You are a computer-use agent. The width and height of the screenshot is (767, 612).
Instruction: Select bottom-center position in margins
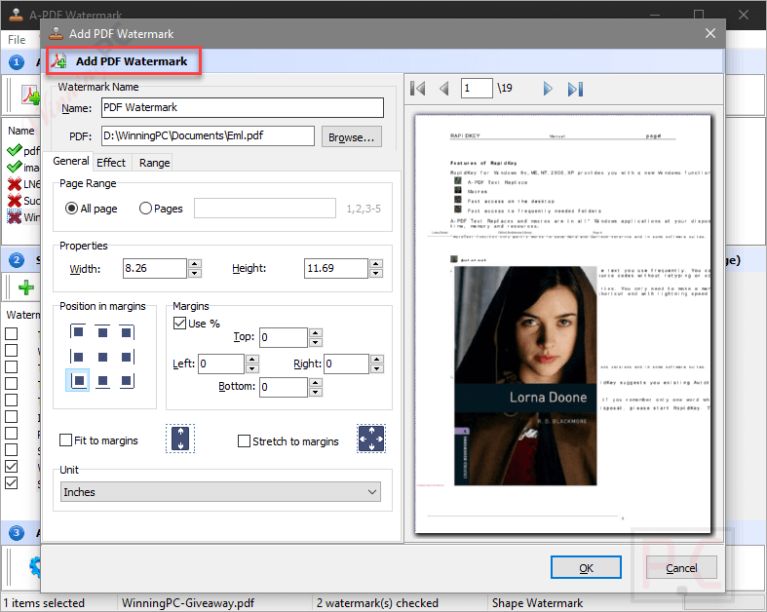tap(102, 380)
